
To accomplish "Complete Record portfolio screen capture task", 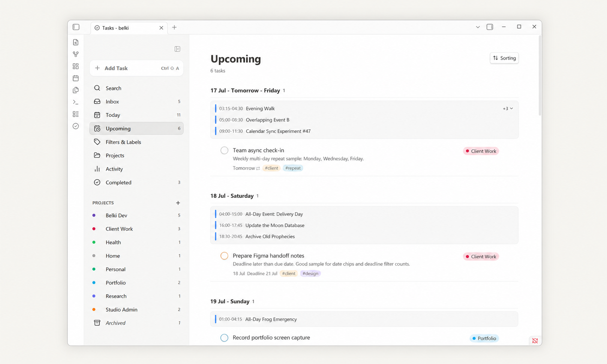I will click(x=224, y=338).
